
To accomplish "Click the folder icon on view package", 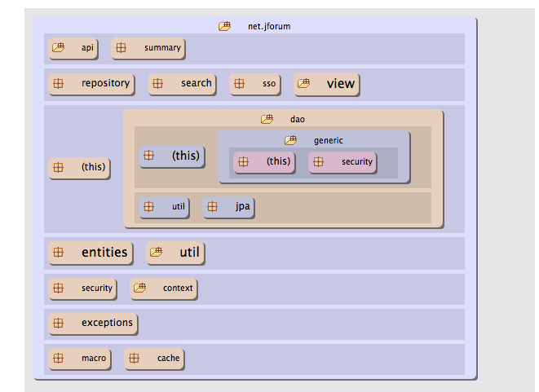I will click(303, 83).
